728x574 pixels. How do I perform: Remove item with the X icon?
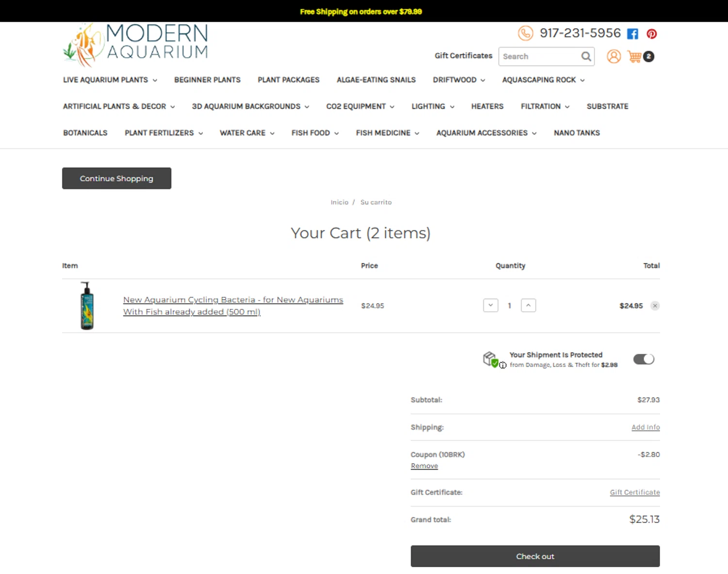655,305
